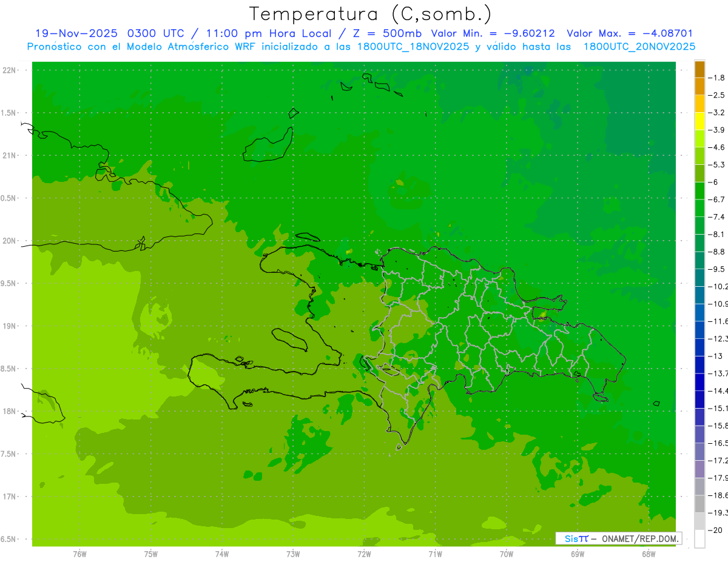Click the 76W longitude label
This screenshot has width=728, height=562.
click(x=79, y=554)
